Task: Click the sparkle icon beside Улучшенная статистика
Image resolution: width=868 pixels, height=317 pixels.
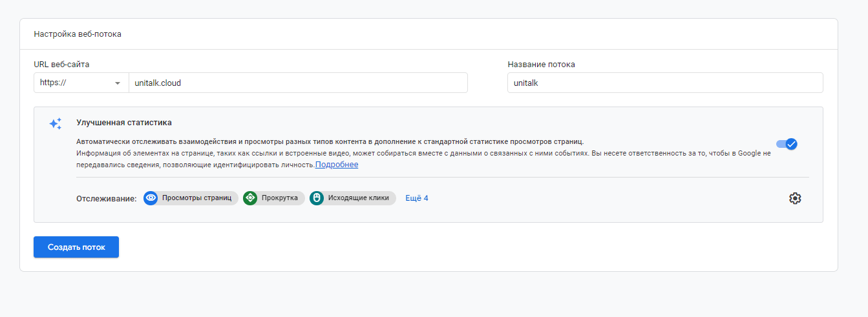Action: tap(56, 123)
